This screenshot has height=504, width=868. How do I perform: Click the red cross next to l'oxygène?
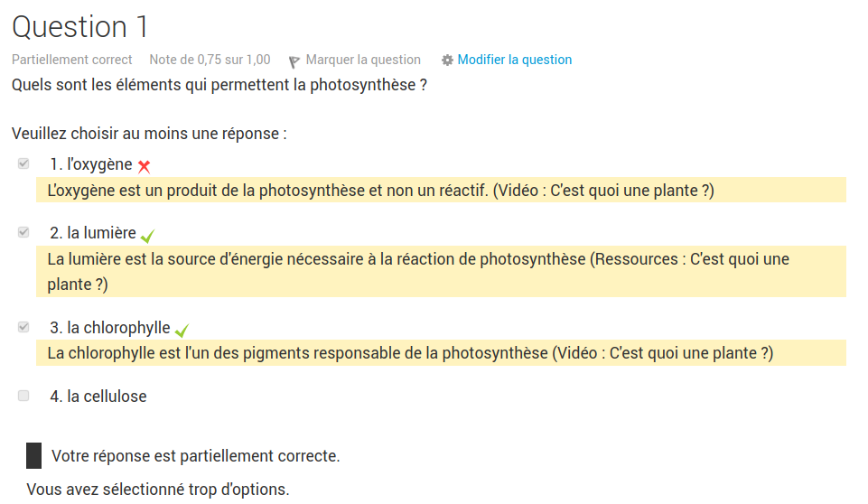(x=144, y=166)
